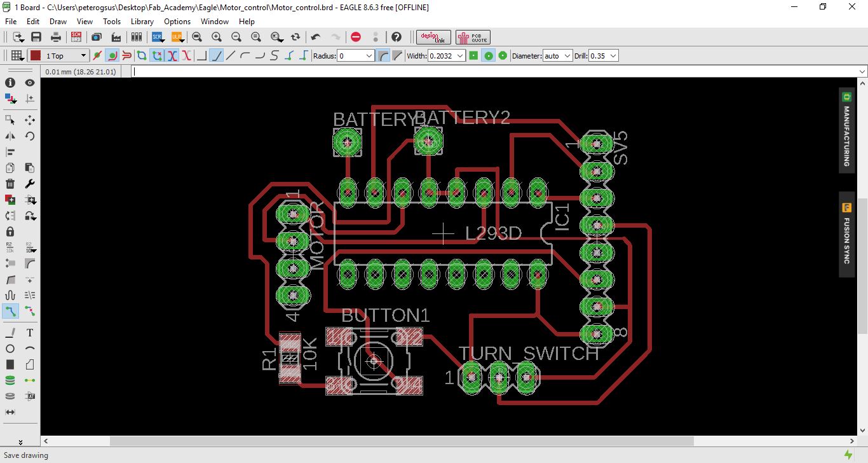
Task: Select the Rotate tool
Action: 30,136
